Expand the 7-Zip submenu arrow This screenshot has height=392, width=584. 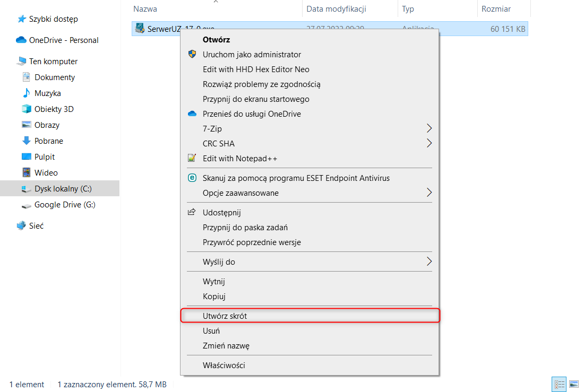pyautogui.click(x=429, y=128)
